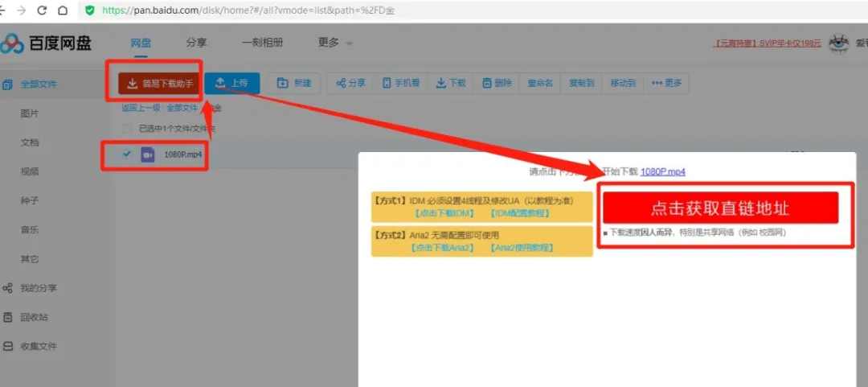Click the 全部文件 breadcrumb link
The height and width of the screenshot is (387, 868).
pos(182,108)
